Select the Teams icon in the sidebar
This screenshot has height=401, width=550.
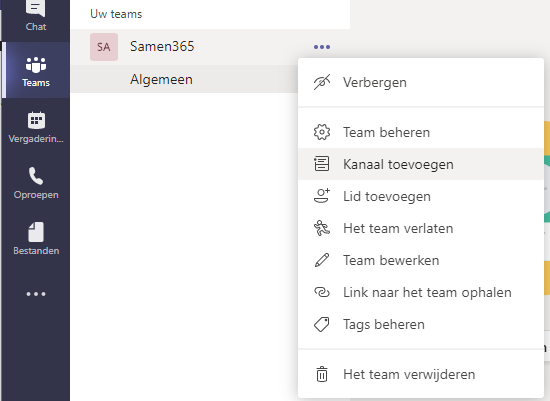tap(36, 65)
